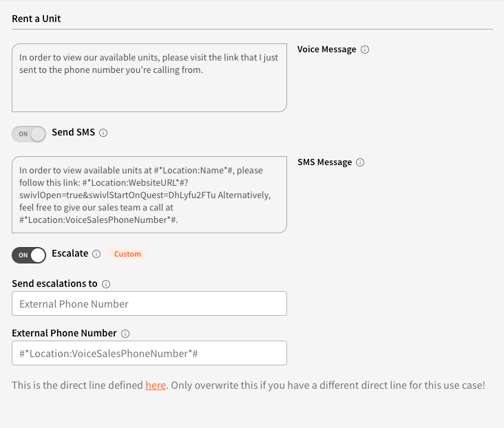Show the Send SMS info tooltip icon

tap(103, 133)
